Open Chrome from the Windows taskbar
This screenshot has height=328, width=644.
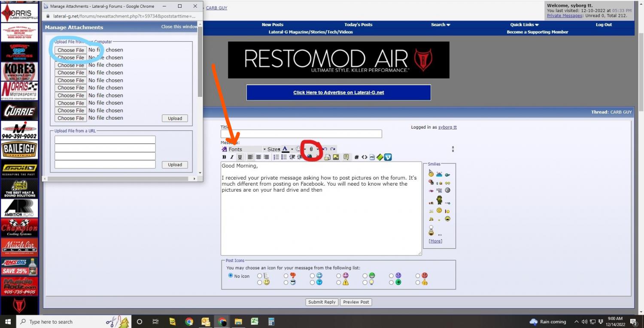[189, 322]
